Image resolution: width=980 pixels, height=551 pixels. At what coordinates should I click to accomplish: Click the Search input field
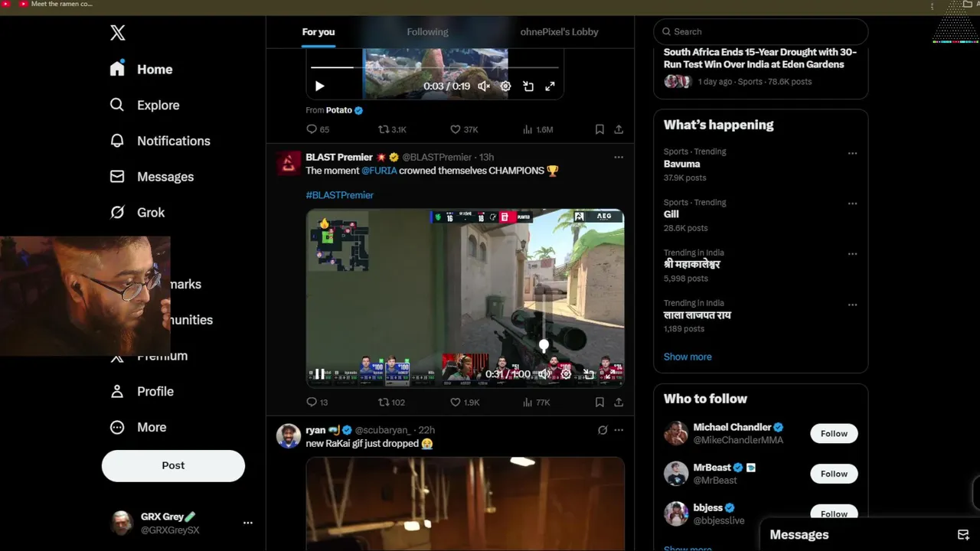[761, 31]
